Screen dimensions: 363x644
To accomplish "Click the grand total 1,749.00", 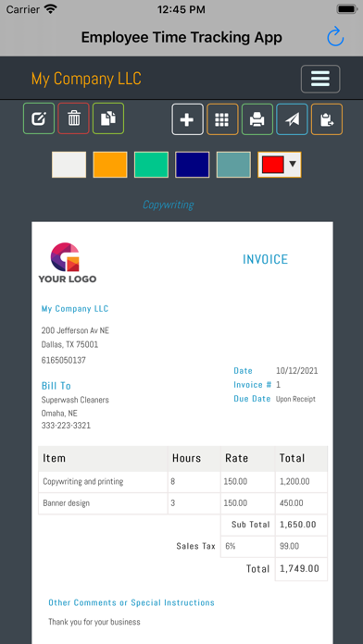I will pos(301,569).
